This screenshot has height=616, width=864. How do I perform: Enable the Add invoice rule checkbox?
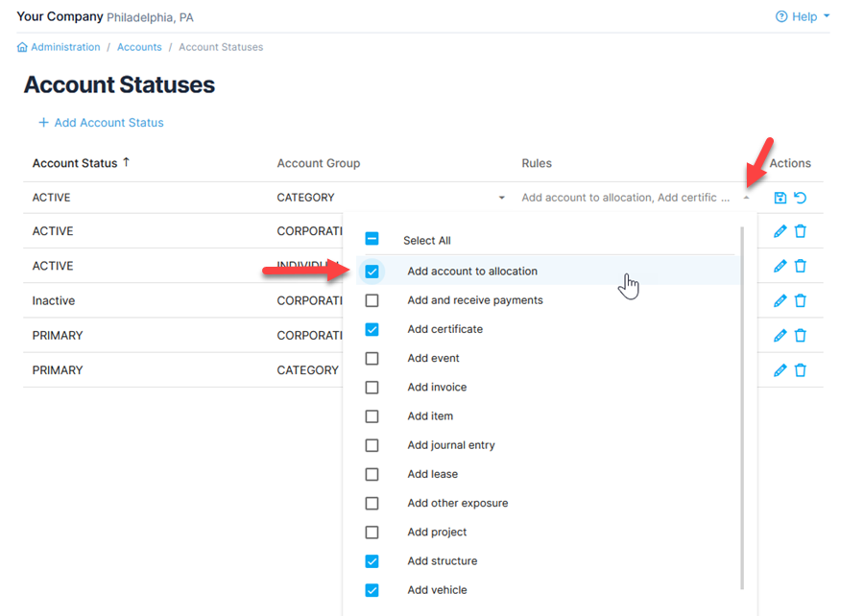372,388
